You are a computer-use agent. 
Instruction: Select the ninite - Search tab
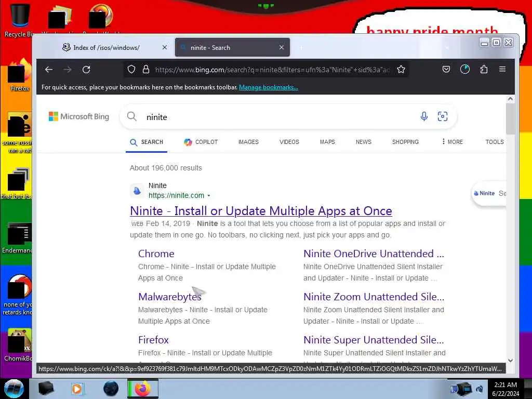pyautogui.click(x=232, y=47)
